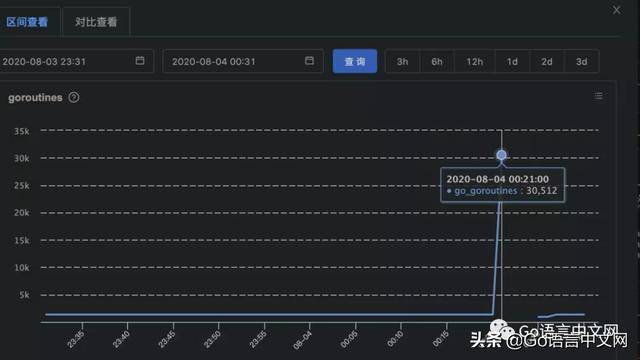The image size is (640, 360).
Task: Open the goroutines chart menu icon
Action: pos(598,96)
